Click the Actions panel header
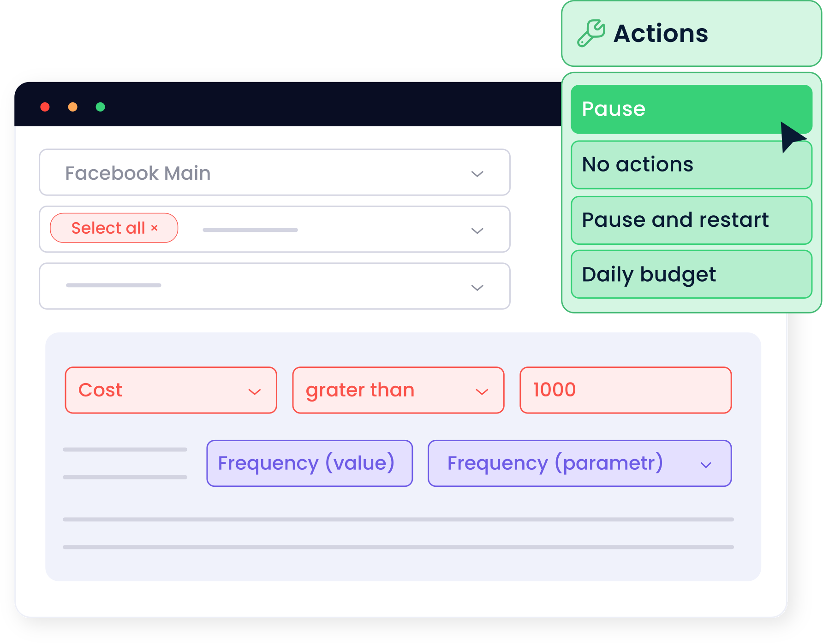Image resolution: width=823 pixels, height=644 pixels. (692, 34)
